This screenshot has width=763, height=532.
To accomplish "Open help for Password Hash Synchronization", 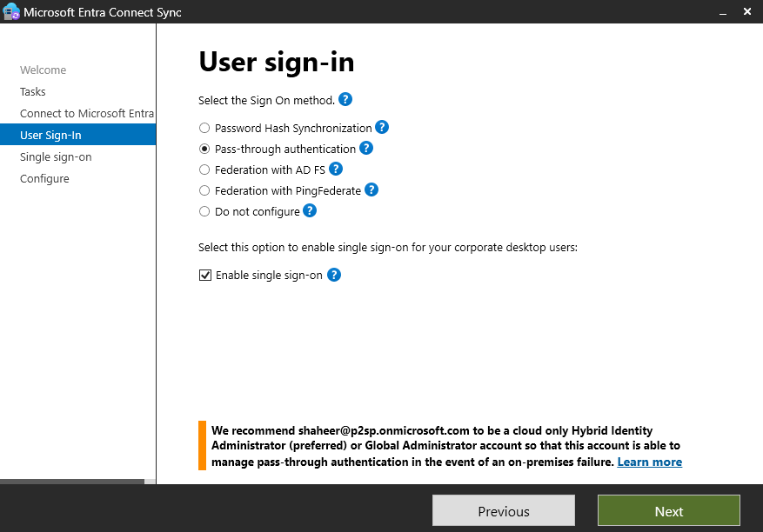I will click(382, 128).
